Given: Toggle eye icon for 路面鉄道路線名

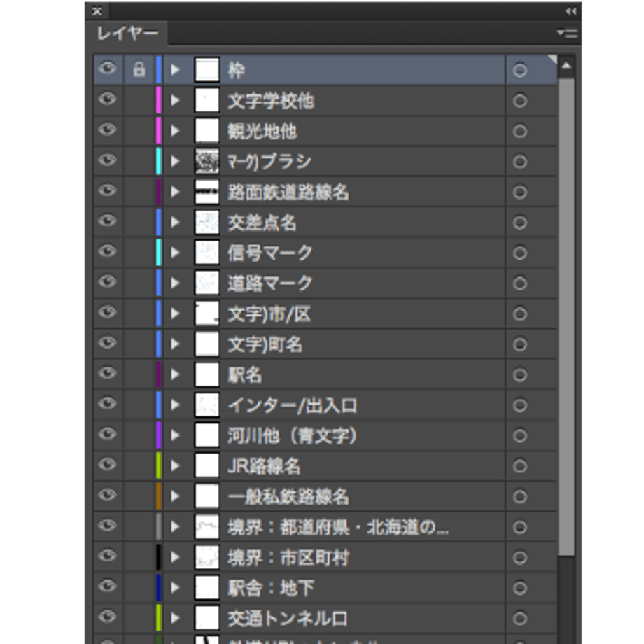Looking at the screenshot, I should pos(108,190).
